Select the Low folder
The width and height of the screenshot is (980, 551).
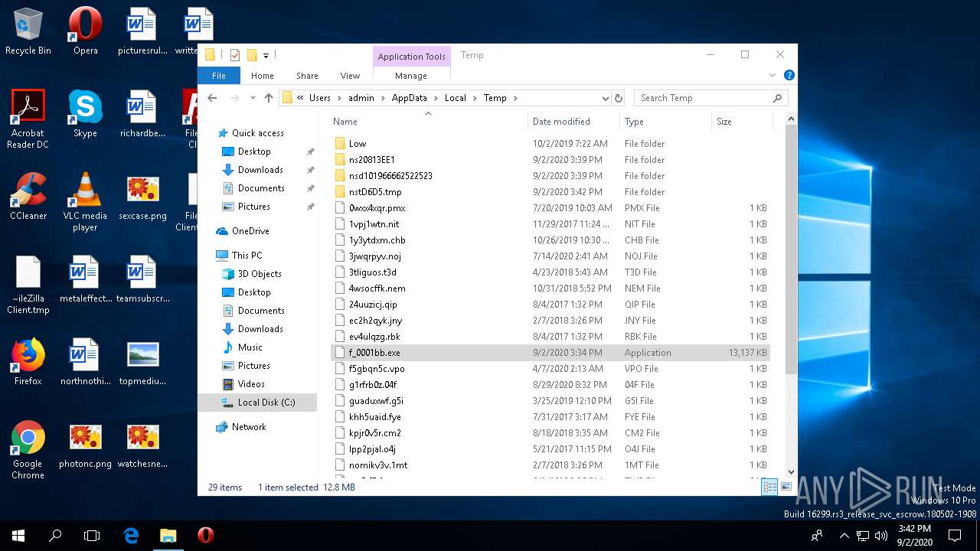coord(358,143)
